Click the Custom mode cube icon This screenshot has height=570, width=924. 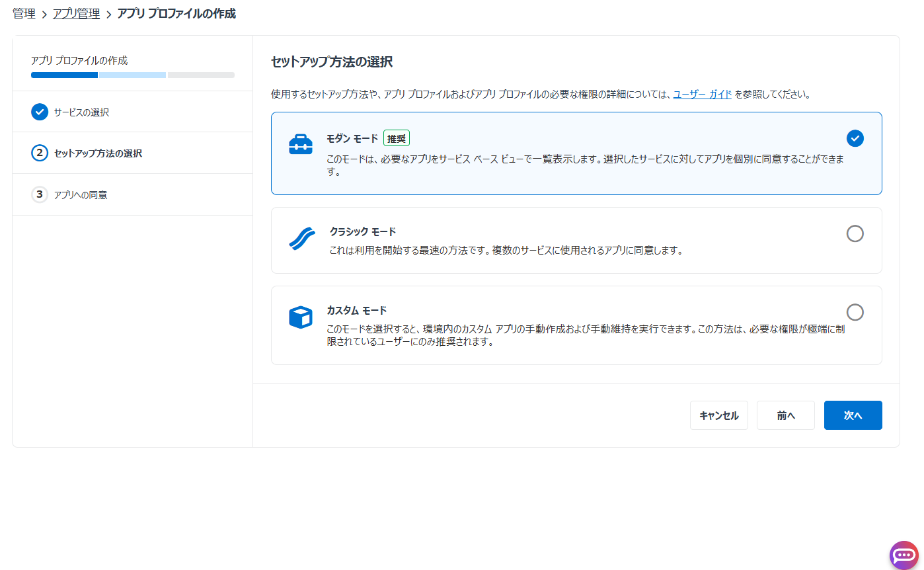click(301, 317)
